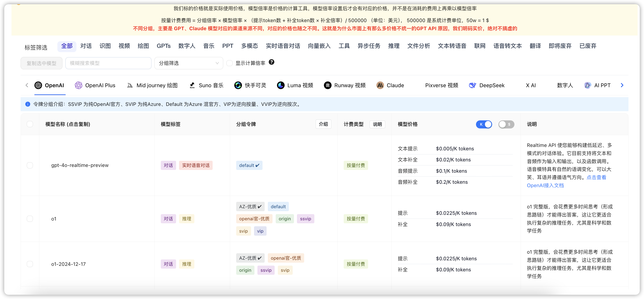
Task: Select the Runway video icon
Action: point(328,85)
